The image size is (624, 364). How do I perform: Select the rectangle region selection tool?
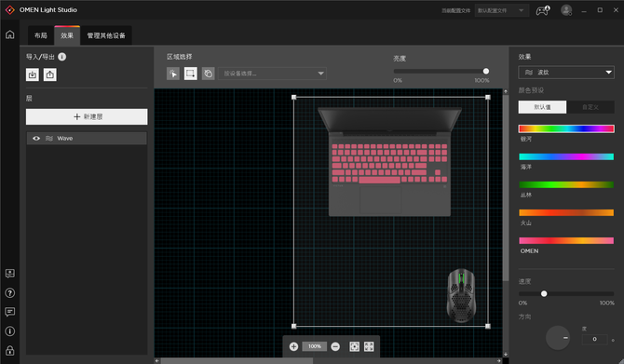(x=191, y=74)
